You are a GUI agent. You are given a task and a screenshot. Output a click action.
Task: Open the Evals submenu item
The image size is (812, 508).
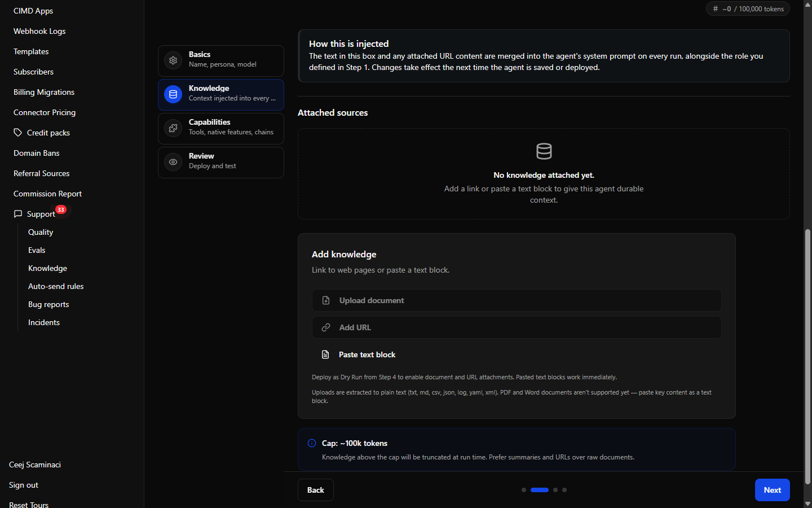pos(37,250)
